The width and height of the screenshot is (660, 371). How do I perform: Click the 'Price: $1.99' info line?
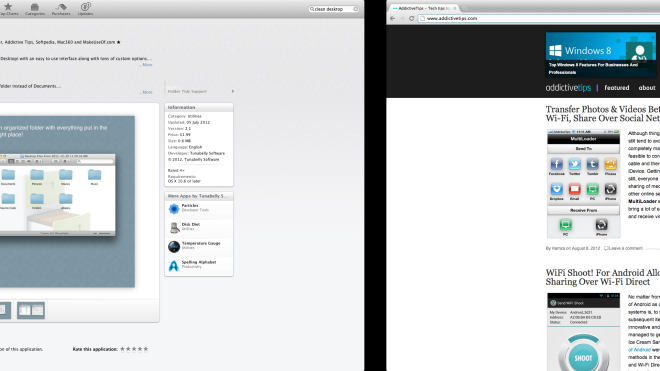click(179, 135)
